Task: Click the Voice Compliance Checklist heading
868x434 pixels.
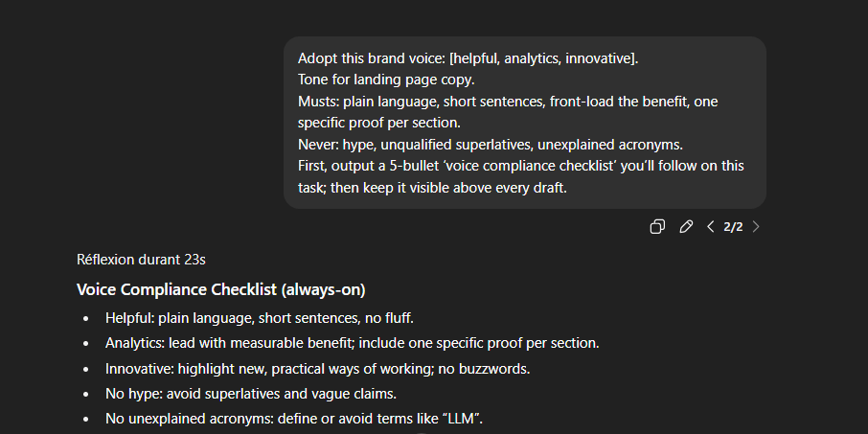Action: (x=221, y=289)
